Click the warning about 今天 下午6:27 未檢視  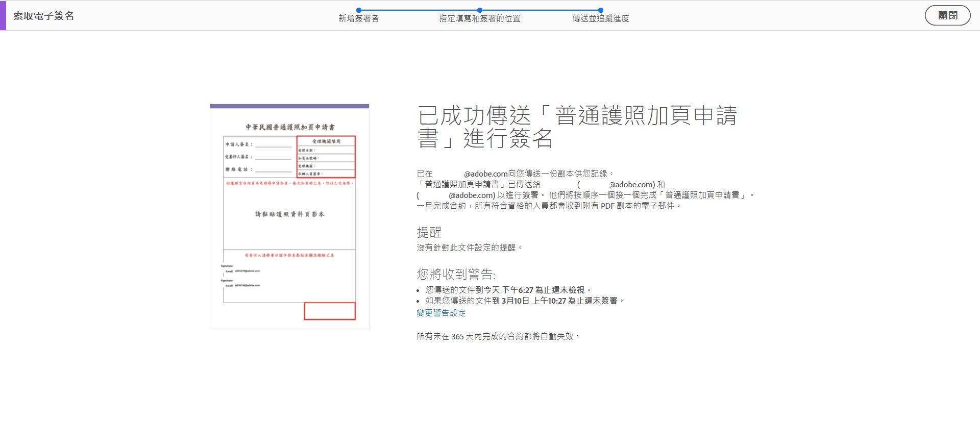click(509, 290)
